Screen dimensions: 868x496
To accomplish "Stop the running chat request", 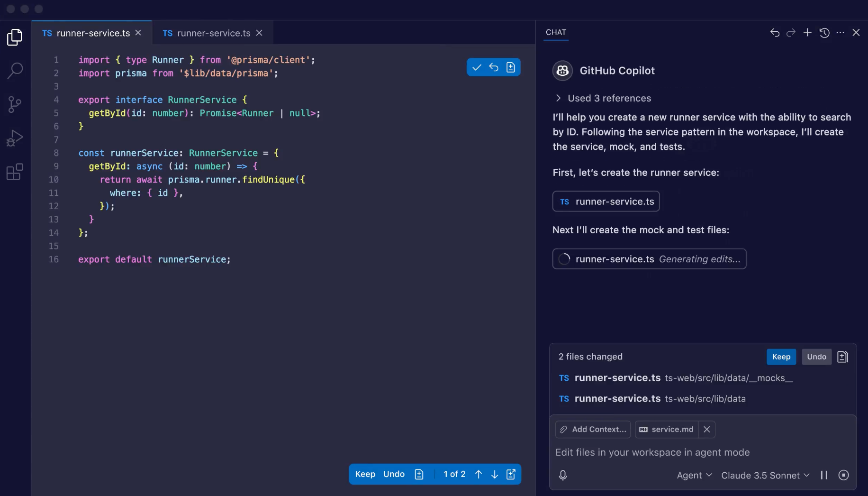I will (843, 475).
